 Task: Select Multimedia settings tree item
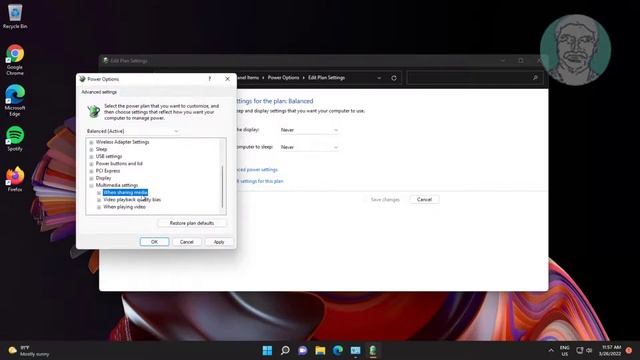(117, 185)
